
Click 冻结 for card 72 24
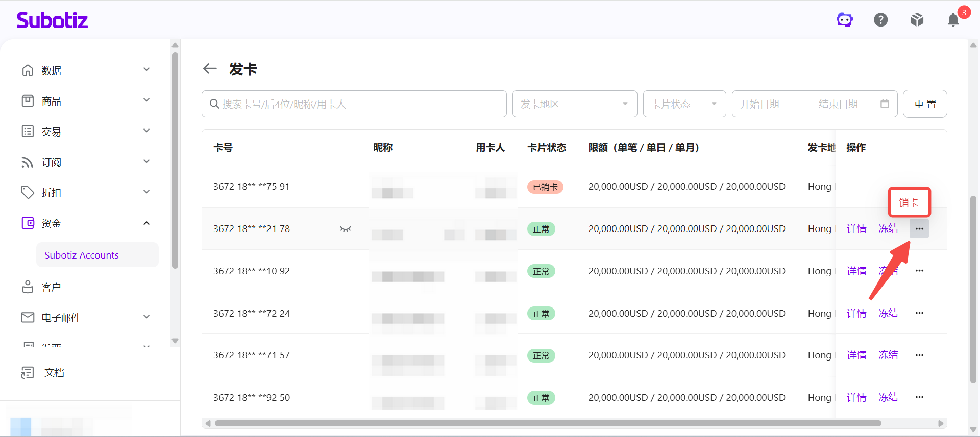[x=888, y=313]
